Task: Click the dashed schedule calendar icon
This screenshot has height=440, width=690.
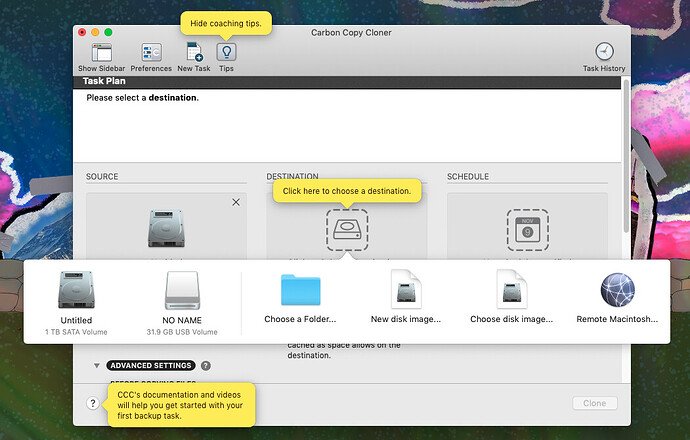Action: coord(528,230)
